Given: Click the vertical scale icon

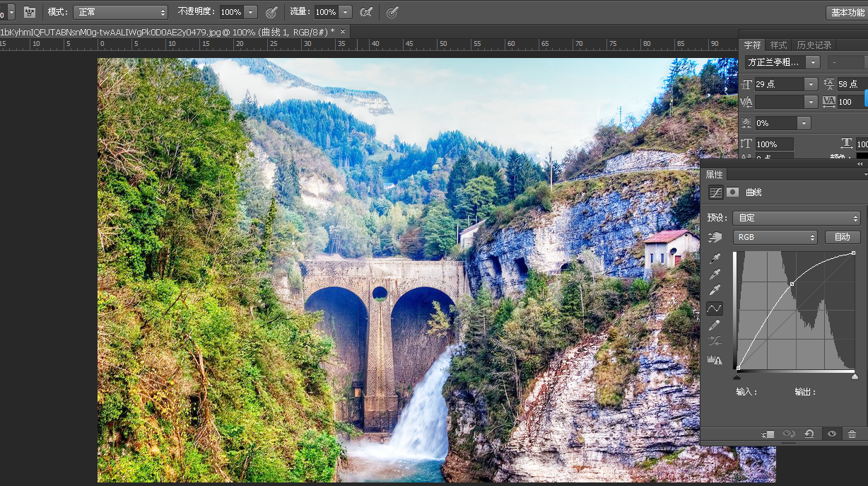Looking at the screenshot, I should coord(746,144).
